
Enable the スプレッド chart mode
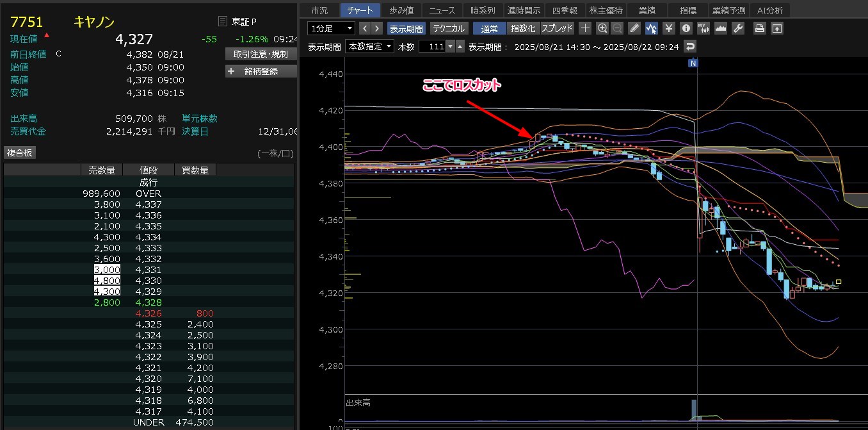pos(557,28)
